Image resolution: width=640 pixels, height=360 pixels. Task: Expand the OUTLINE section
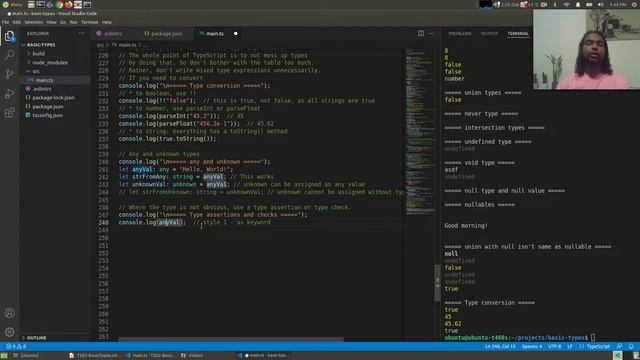(55, 338)
